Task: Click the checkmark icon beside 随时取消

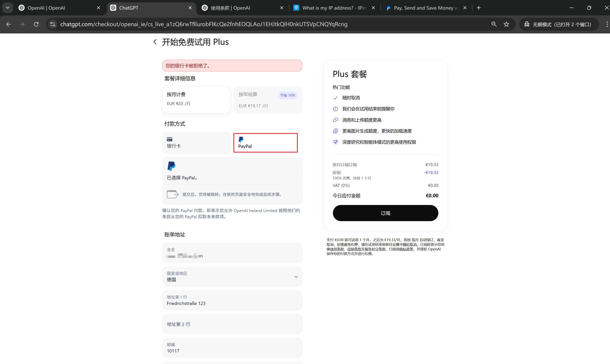Action: coord(336,98)
